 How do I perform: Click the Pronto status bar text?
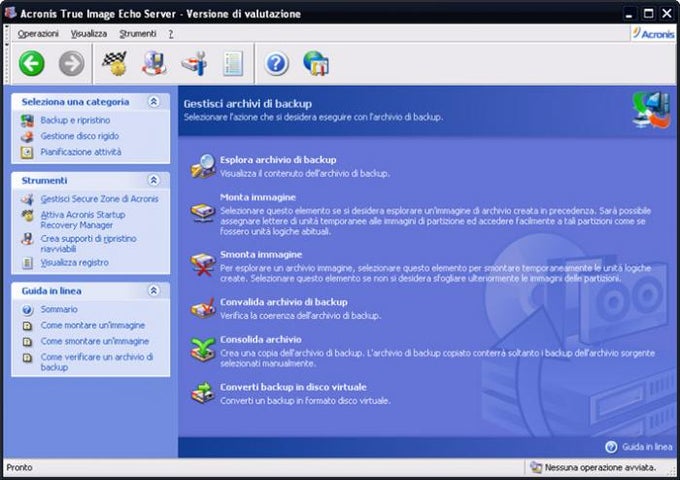20,467
